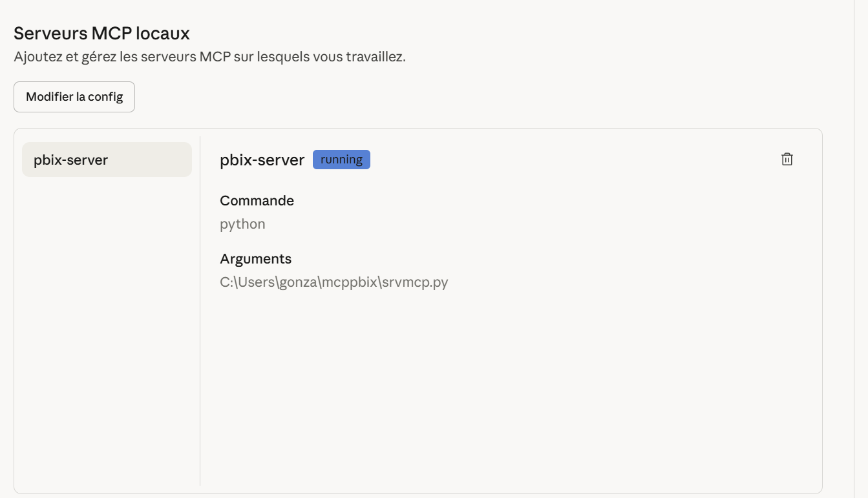Click the pbix-server title in details panel
The image size is (868, 498).
point(262,160)
